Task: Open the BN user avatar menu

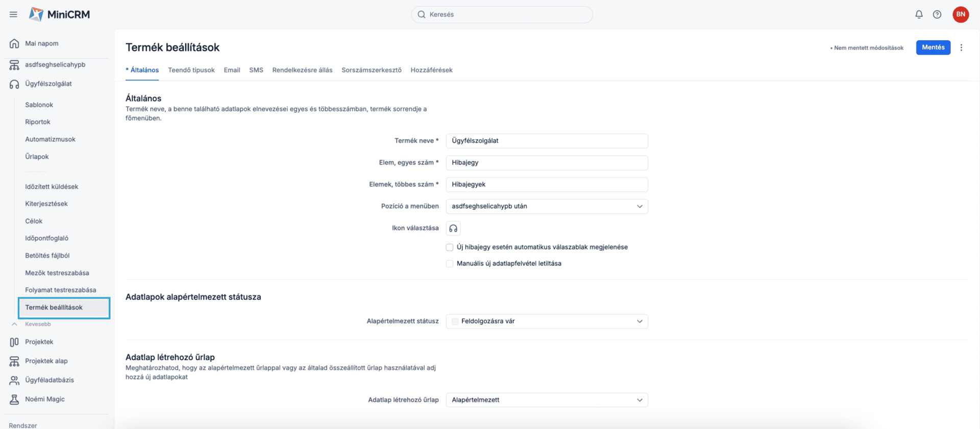Action: pos(961,14)
